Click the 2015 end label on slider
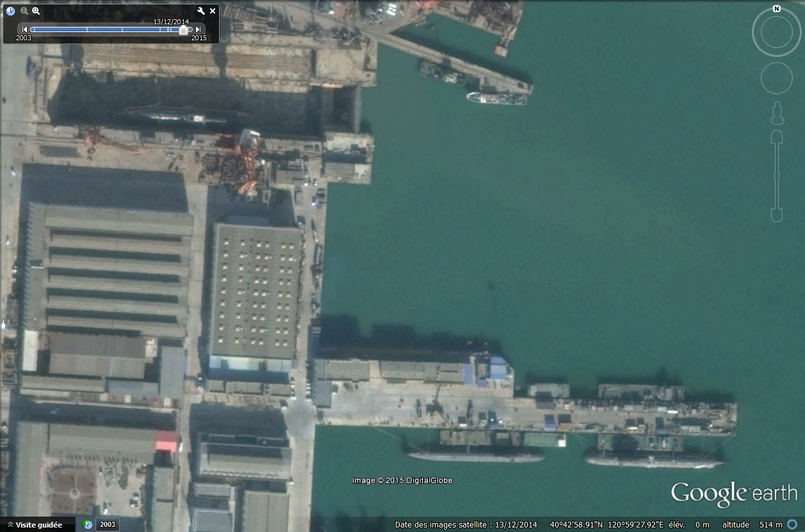Image resolution: width=805 pixels, height=532 pixels. [199, 38]
